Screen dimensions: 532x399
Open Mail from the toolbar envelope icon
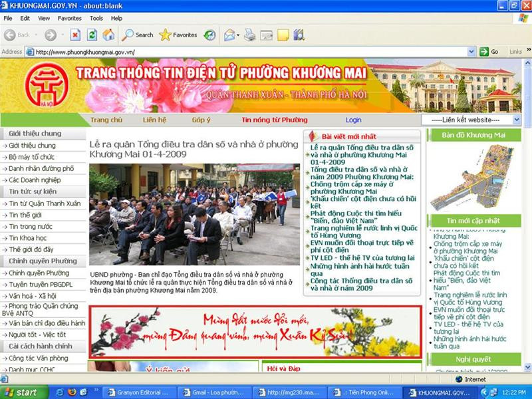(229, 35)
